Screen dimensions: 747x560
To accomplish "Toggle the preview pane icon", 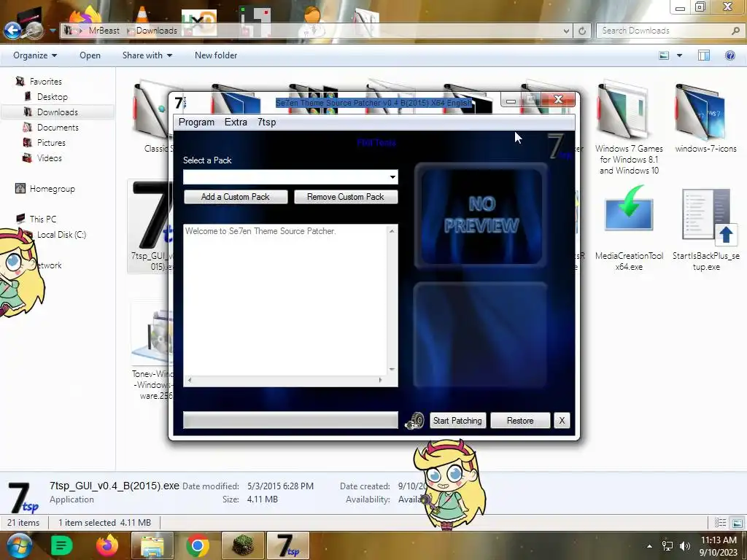I will click(704, 55).
